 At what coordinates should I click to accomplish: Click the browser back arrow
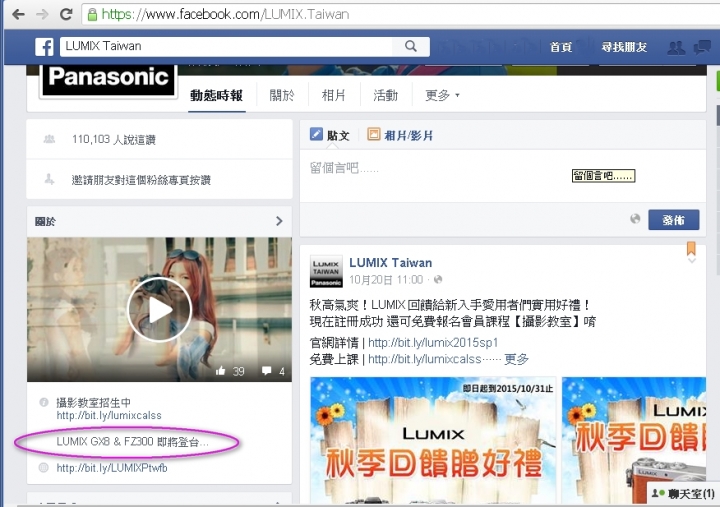coord(18,14)
